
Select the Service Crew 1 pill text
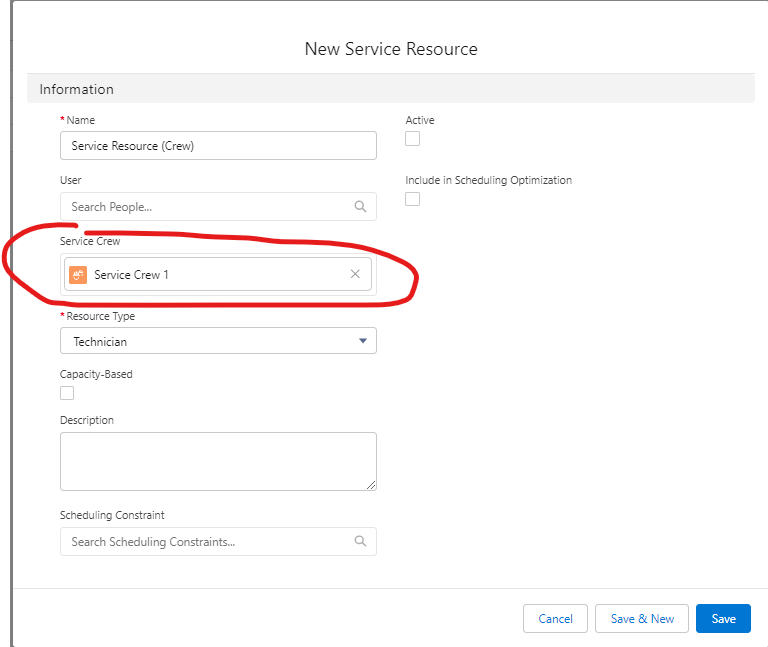[131, 274]
